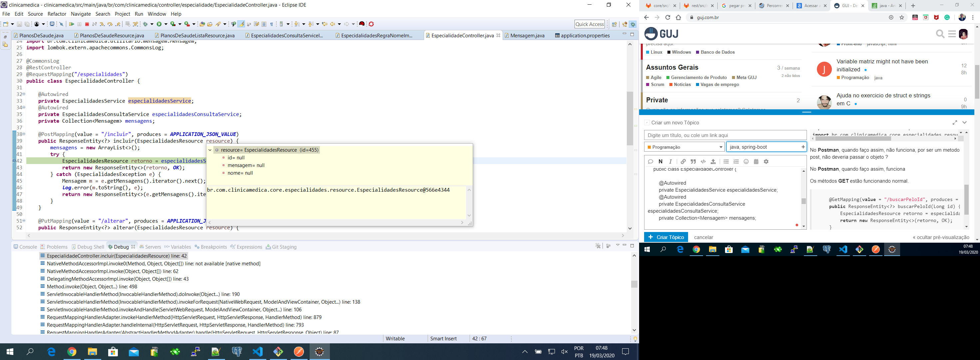
Task: Click the cancelar link in GUJ composer
Action: tap(703, 237)
